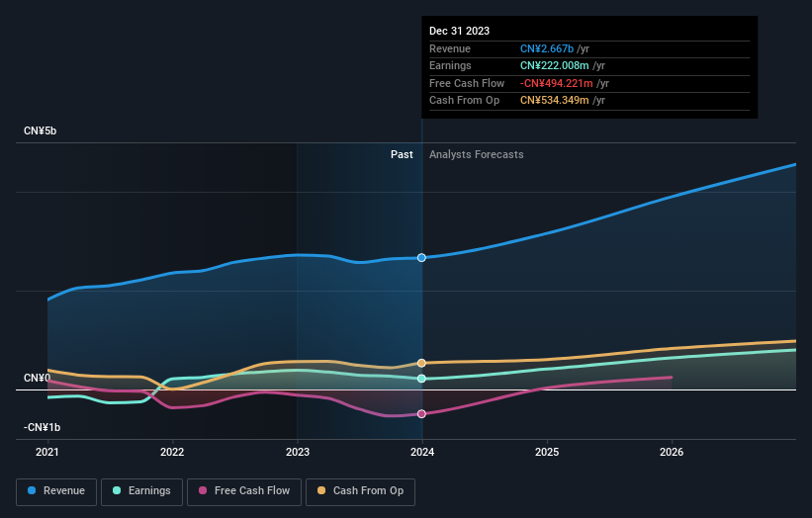
Task: Click the 2023 x-axis label
Action: [x=298, y=453]
